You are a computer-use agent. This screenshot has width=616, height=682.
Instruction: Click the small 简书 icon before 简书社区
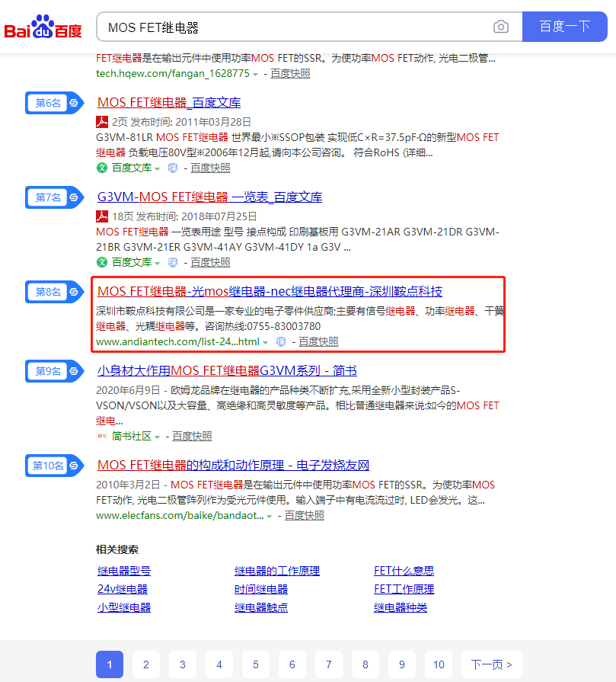coord(102,436)
